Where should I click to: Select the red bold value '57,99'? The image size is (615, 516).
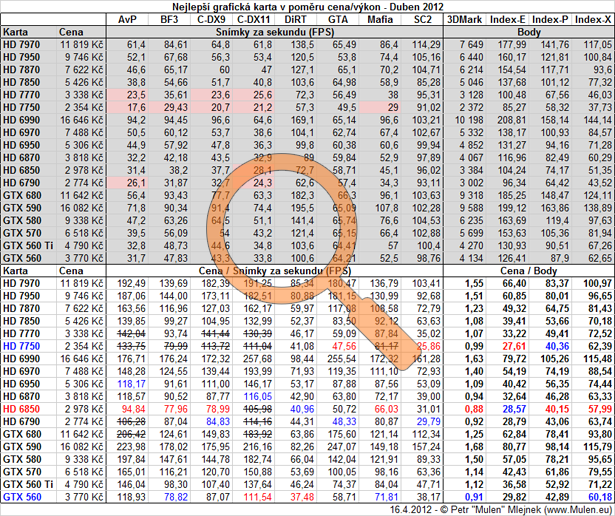600,409
